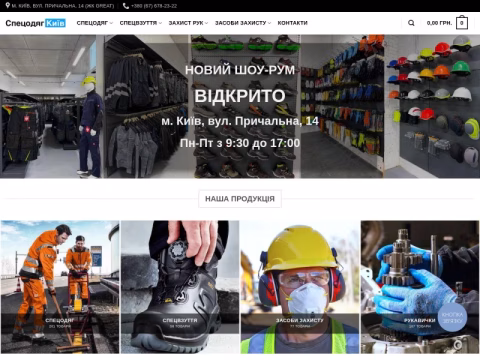Expand the Засоби захисту menu chevron

pos(269,23)
